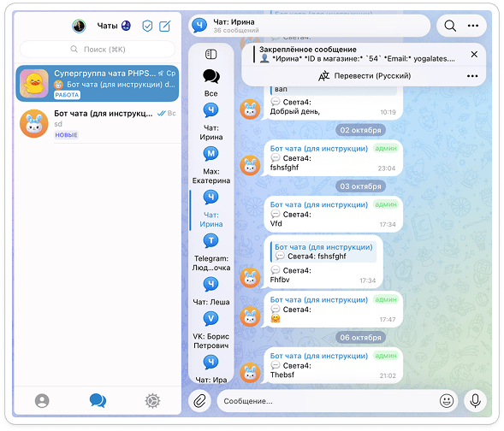Open chat header more options menu
504x431 pixels.
[x=473, y=26]
